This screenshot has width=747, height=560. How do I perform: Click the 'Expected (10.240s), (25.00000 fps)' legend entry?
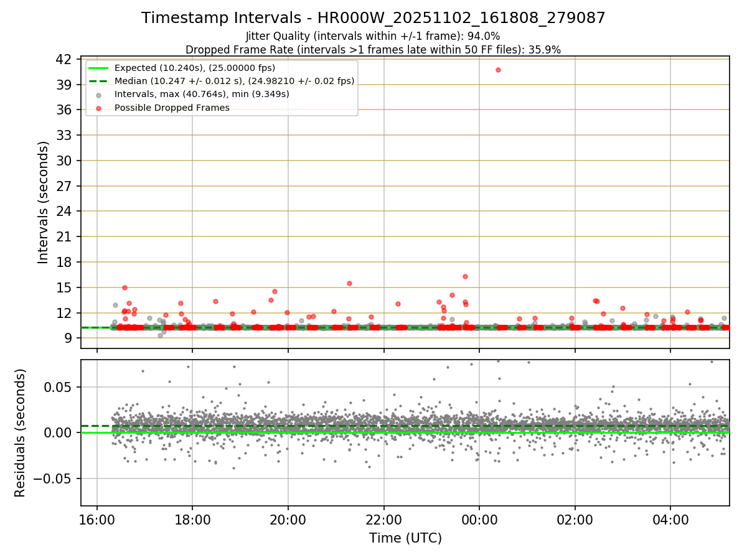[195, 68]
